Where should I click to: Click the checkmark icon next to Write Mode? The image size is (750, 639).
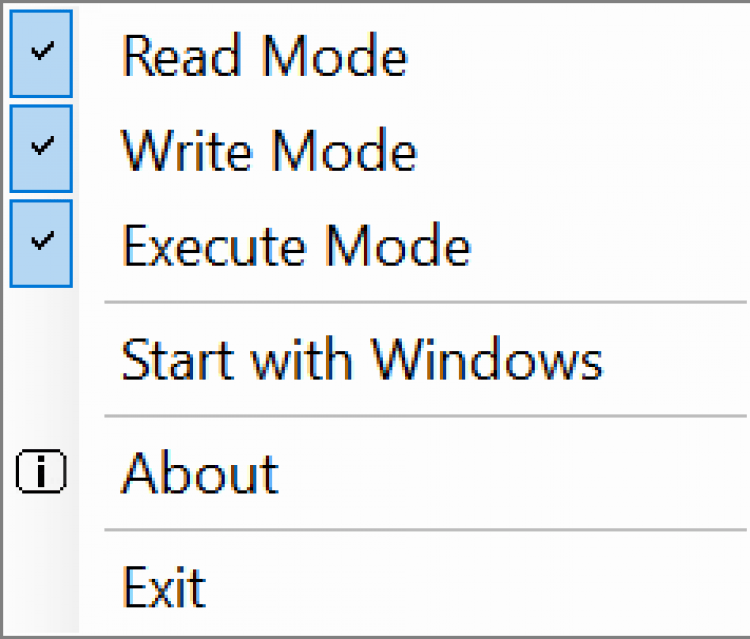41,148
